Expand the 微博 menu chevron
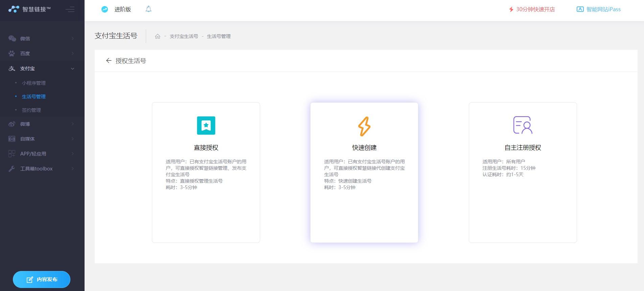Screen dimensions: 644x291 (72, 124)
